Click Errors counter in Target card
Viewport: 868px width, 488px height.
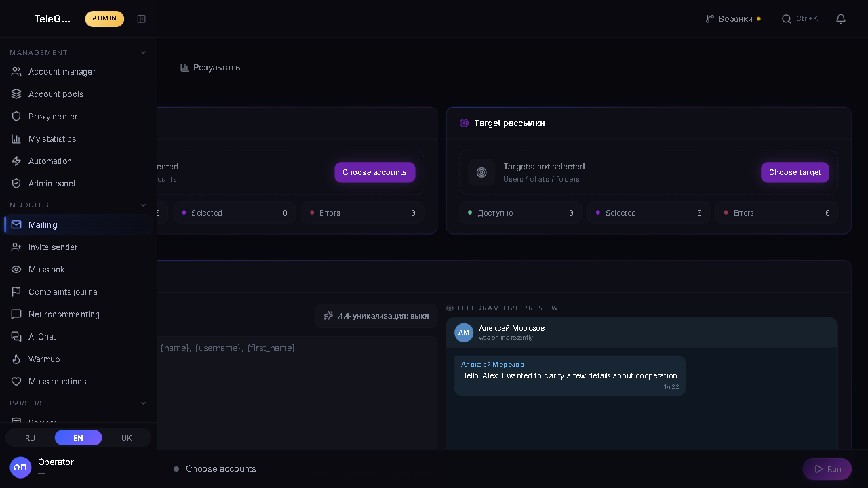pos(776,213)
